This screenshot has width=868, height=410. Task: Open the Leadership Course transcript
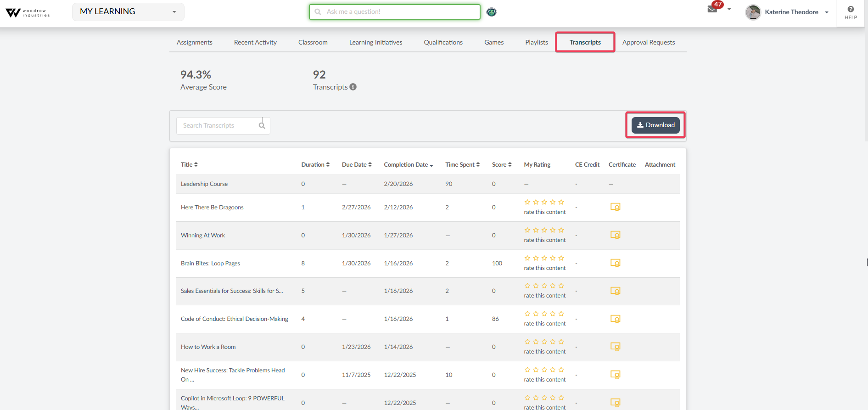click(x=204, y=184)
